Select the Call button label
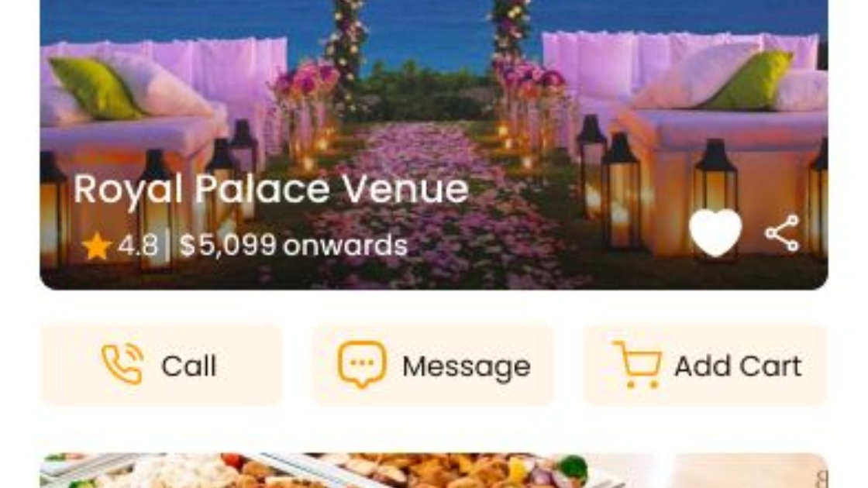 coord(189,366)
